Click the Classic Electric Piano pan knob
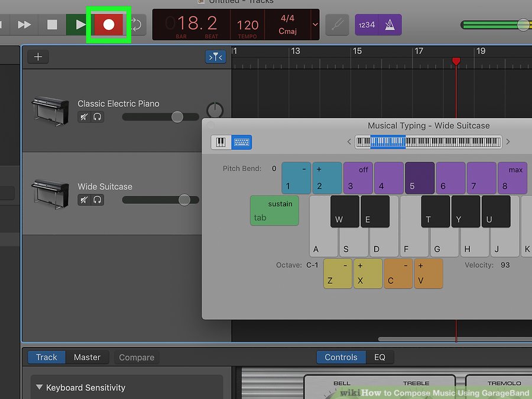Screen dimensions: 532x399 (x=215, y=110)
